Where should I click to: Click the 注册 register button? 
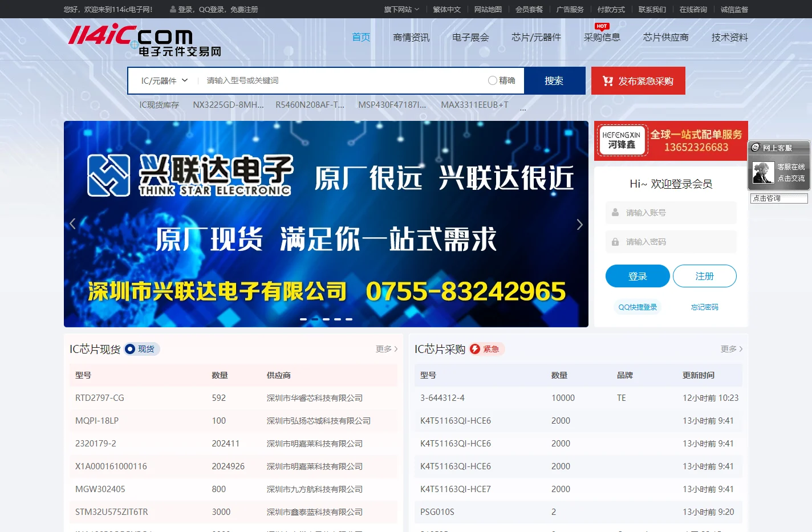click(x=705, y=276)
